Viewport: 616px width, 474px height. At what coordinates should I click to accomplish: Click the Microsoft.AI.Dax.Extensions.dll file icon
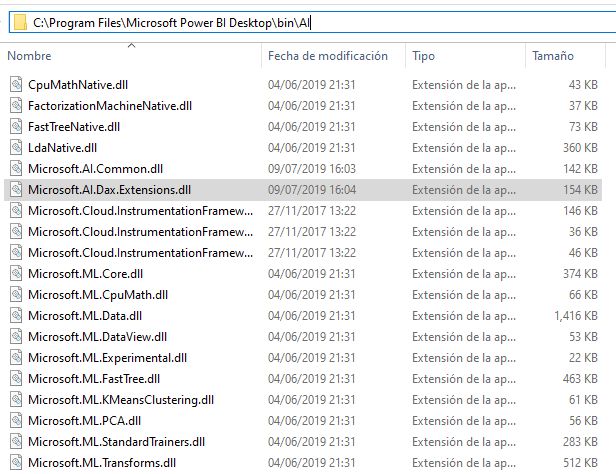click(16, 190)
